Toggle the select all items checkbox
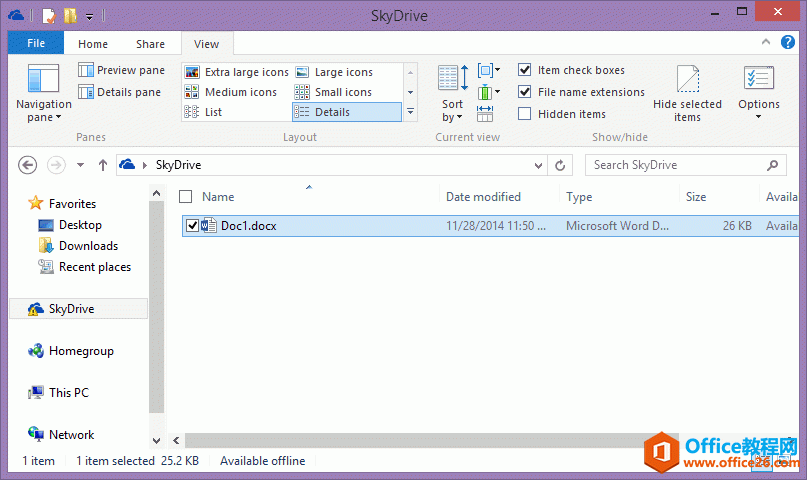Viewport: 807px width, 480px height. point(185,197)
